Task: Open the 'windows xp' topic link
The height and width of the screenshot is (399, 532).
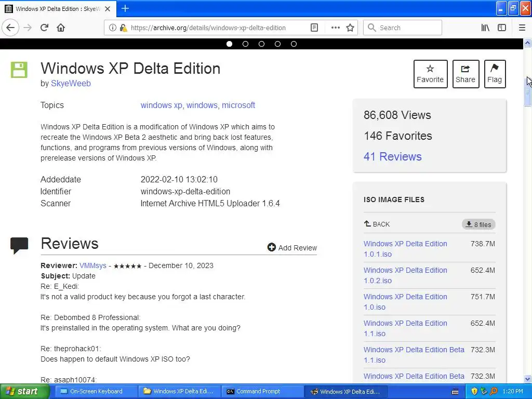Action: tap(161, 105)
